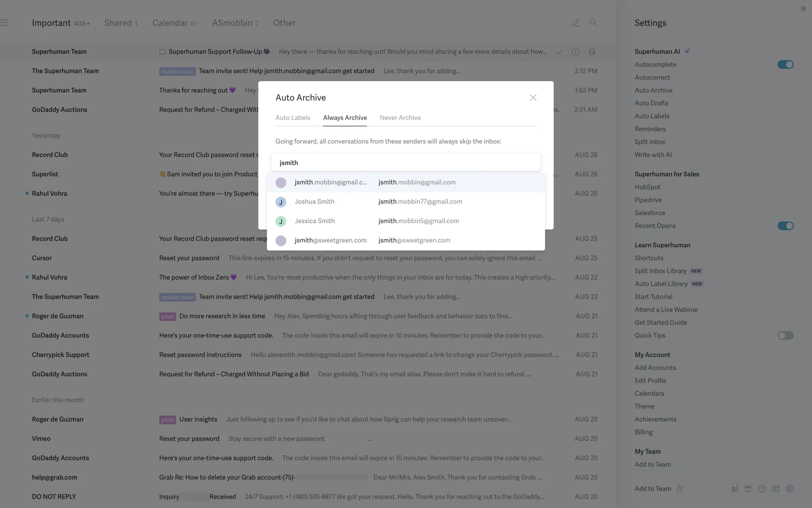Open the hamburger menu icon
The image size is (812, 508).
5,23
